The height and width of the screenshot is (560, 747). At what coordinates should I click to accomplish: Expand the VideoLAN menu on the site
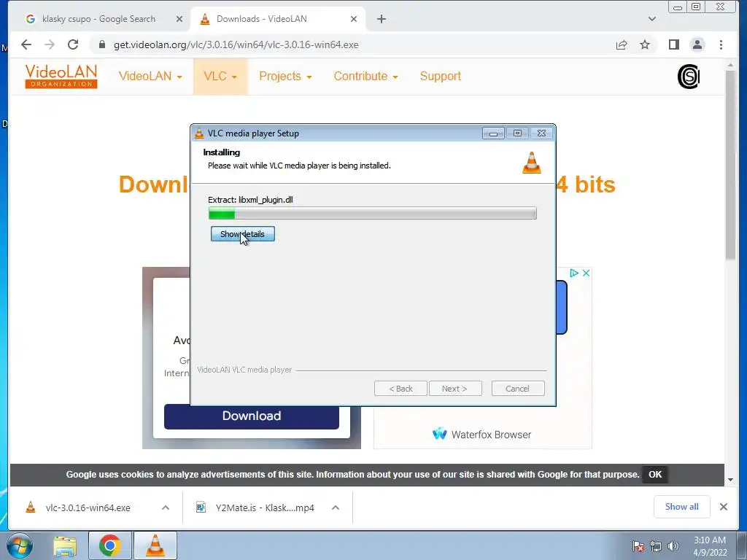pos(150,76)
